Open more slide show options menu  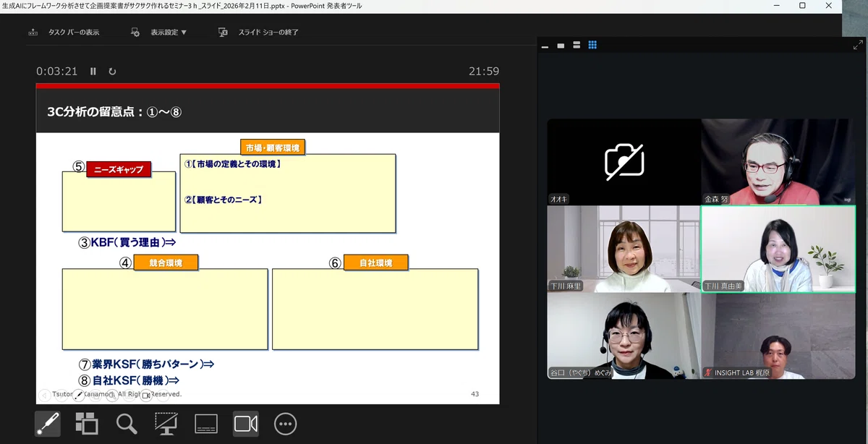click(x=286, y=424)
